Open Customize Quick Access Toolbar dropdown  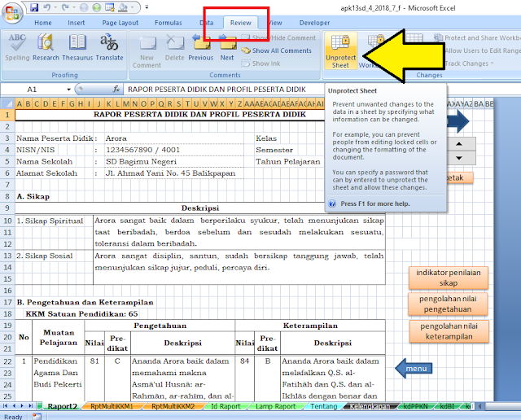(147, 7)
